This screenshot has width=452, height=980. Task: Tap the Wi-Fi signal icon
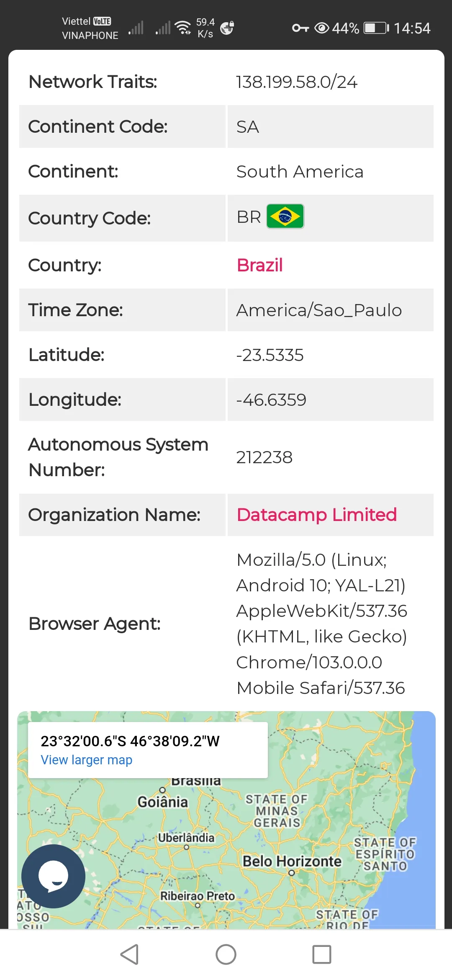[x=183, y=27]
